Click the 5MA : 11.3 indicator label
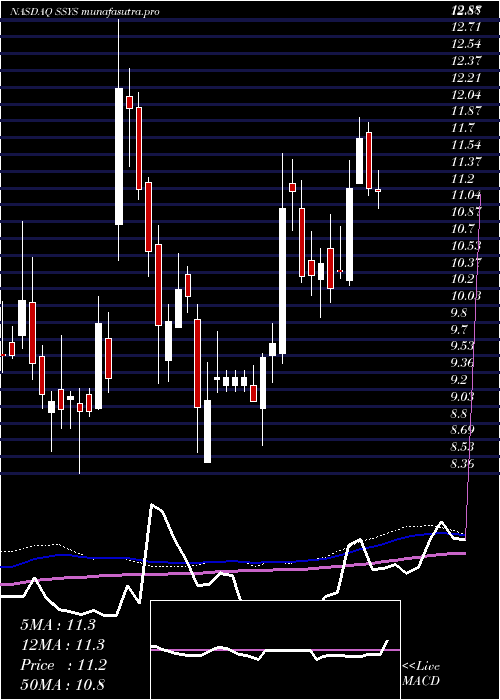 pos(58,625)
